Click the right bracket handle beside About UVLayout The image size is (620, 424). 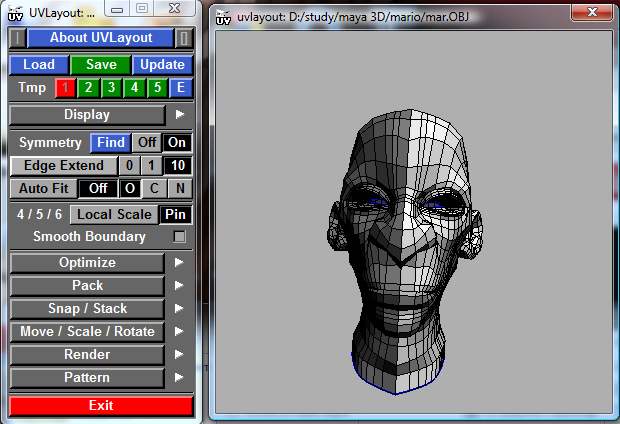[x=184, y=38]
